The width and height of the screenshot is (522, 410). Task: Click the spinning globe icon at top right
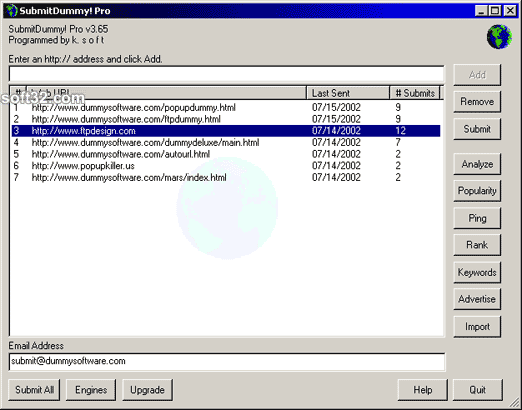pos(499,37)
